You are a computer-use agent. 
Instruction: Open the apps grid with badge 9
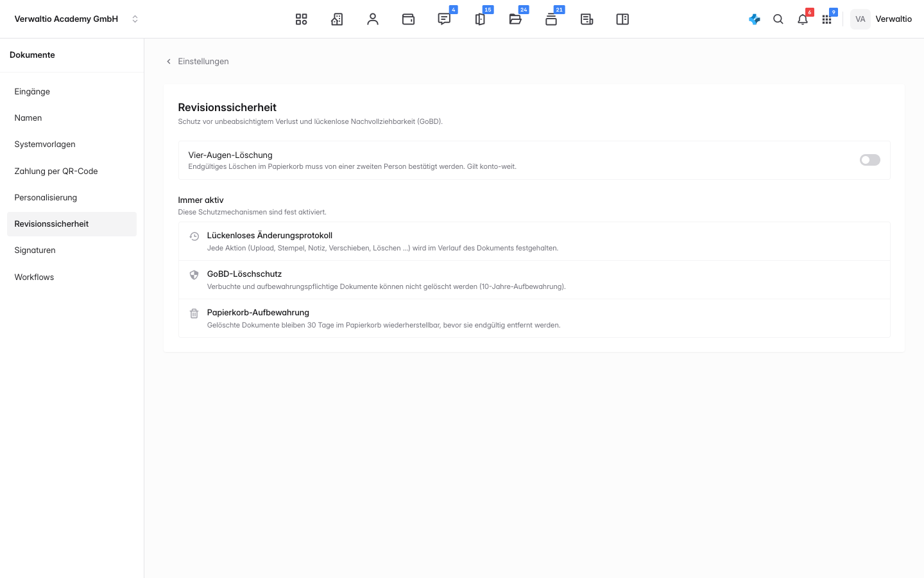click(x=826, y=19)
